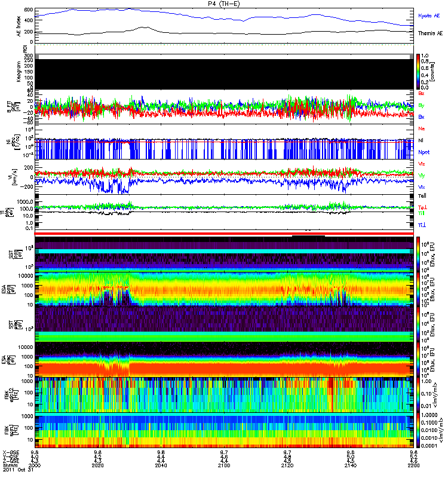448x478 pixels.
Task: Click the 2100 tick on time axis
Action: (223, 464)
